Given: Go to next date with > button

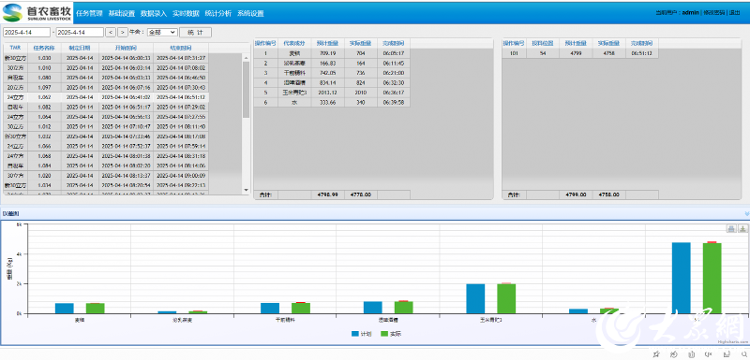Looking at the screenshot, I should [x=122, y=32].
